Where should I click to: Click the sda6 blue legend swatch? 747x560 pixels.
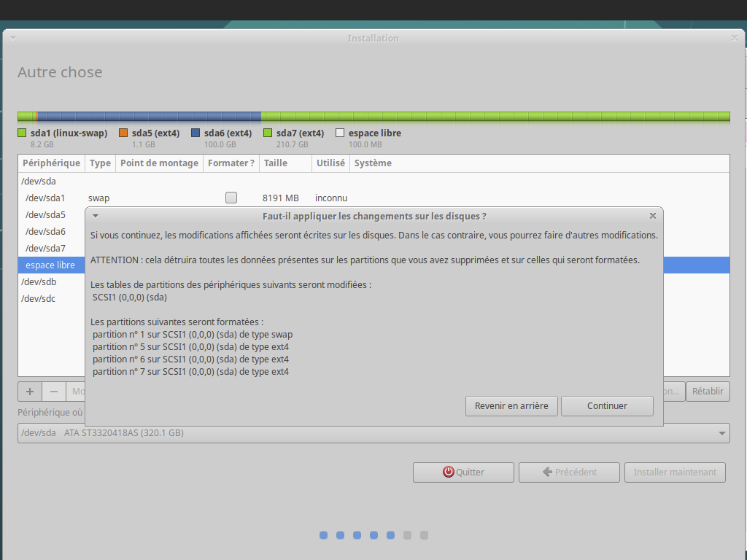click(x=196, y=133)
